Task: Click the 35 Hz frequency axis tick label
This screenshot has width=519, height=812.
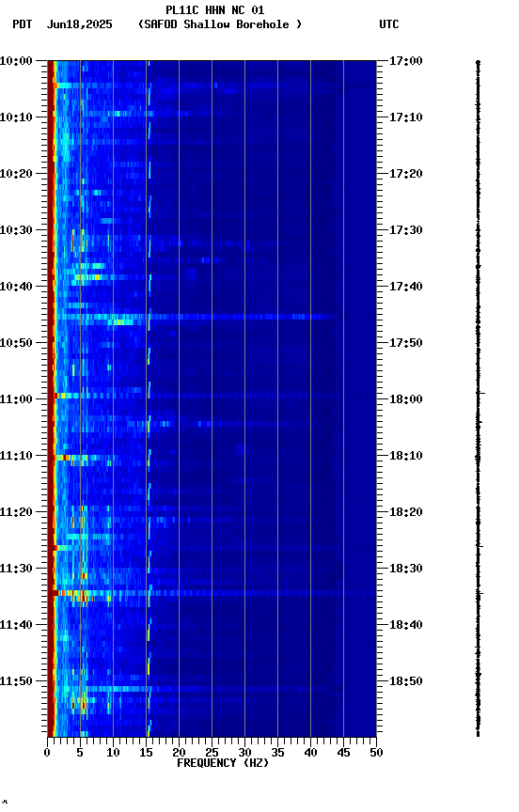Action: [x=277, y=753]
